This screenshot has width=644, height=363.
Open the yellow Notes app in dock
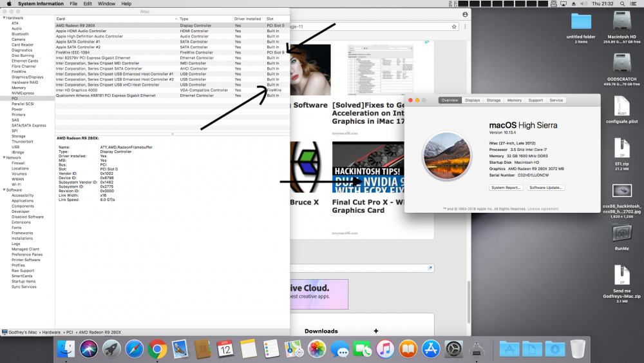point(249,349)
